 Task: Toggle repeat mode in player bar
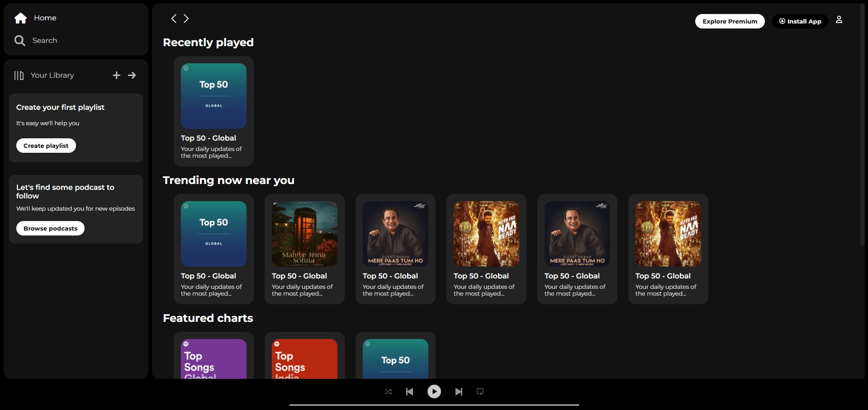tap(480, 392)
